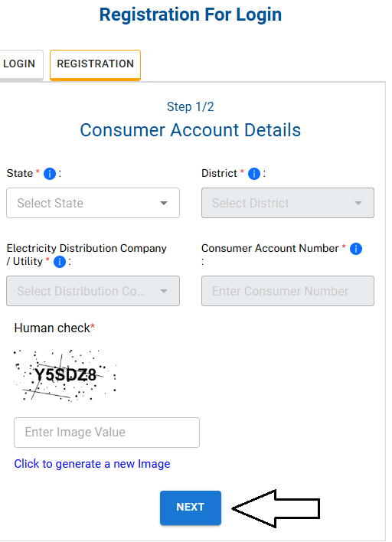Focus the Enter Consumer Number field
392x542 pixels.
tap(288, 291)
